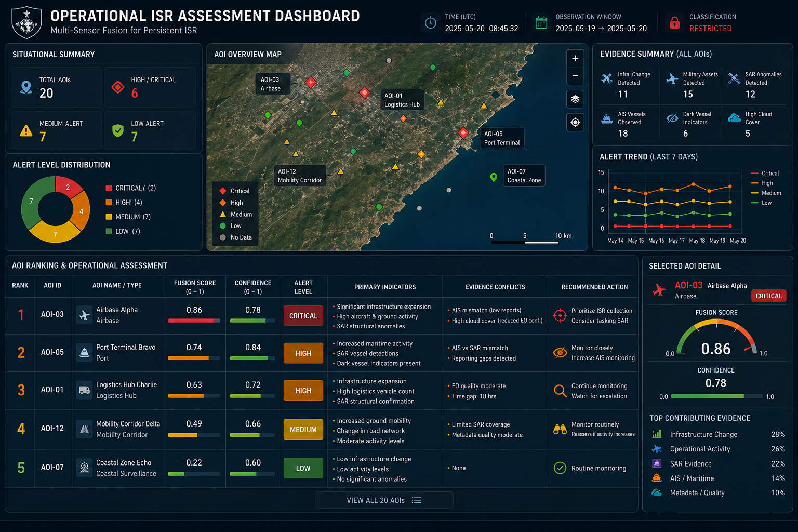Sort by the CONFIDENCE column header
798x532 pixels.
253,287
